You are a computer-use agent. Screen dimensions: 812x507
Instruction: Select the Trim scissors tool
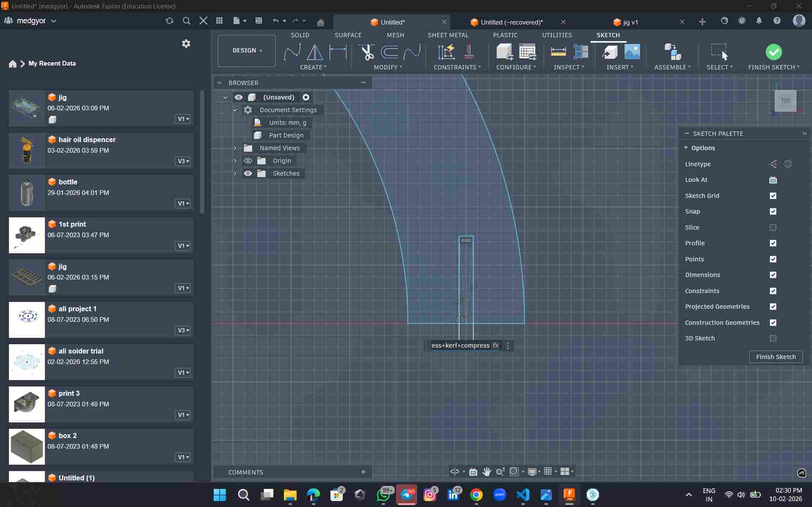366,52
